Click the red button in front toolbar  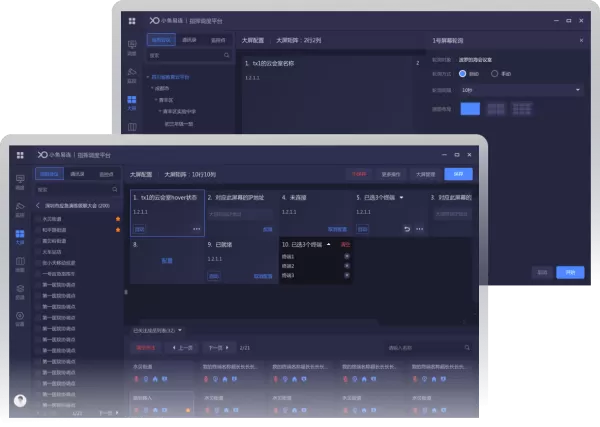[x=359, y=174]
